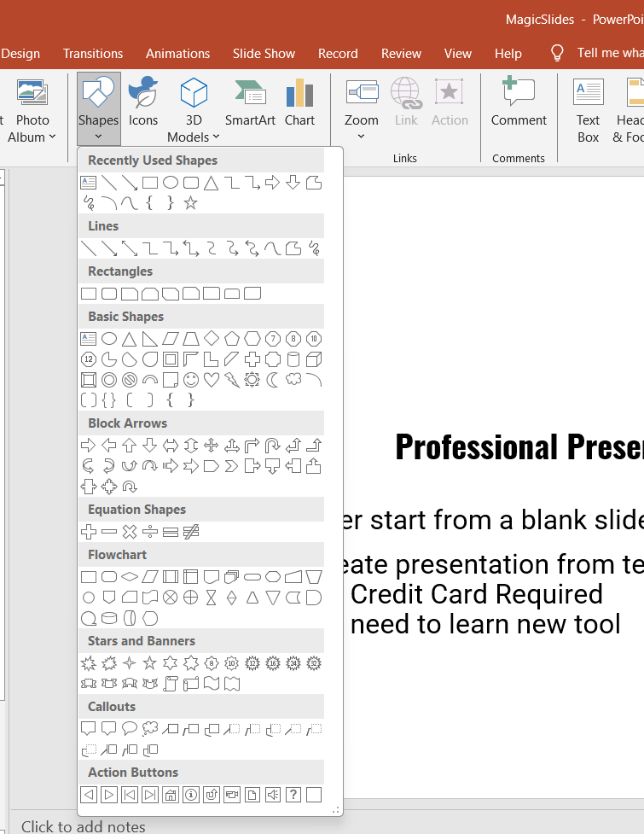
Task: Choose the Sun shape
Action: [x=252, y=380]
